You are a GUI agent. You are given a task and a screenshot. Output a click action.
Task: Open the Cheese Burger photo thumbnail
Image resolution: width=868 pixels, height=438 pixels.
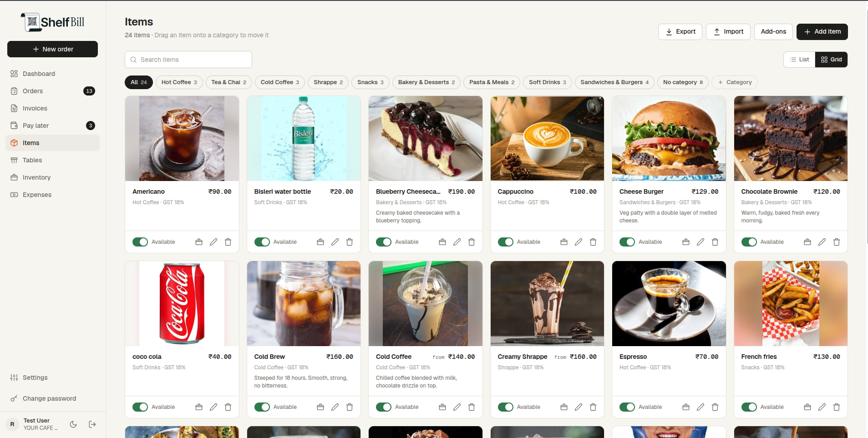[x=669, y=138]
